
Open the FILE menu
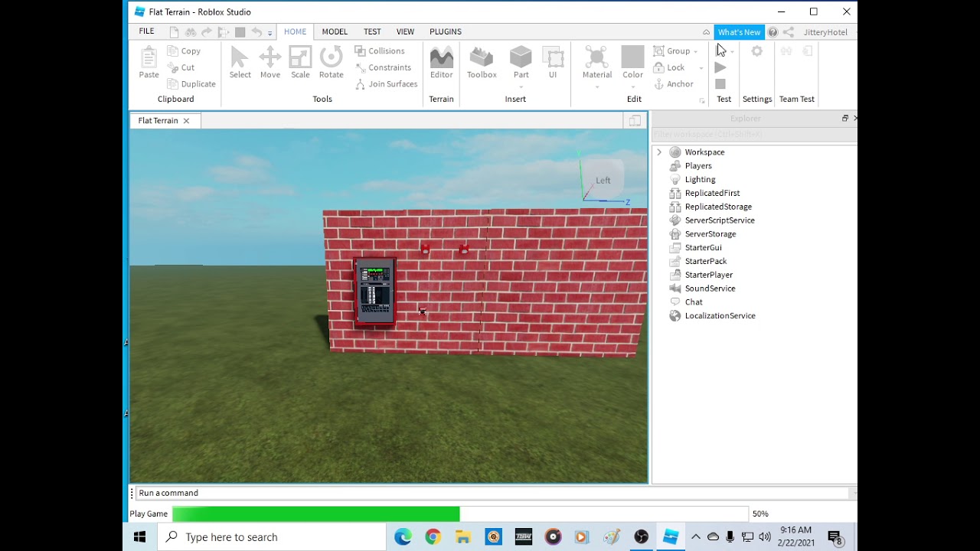pos(146,31)
